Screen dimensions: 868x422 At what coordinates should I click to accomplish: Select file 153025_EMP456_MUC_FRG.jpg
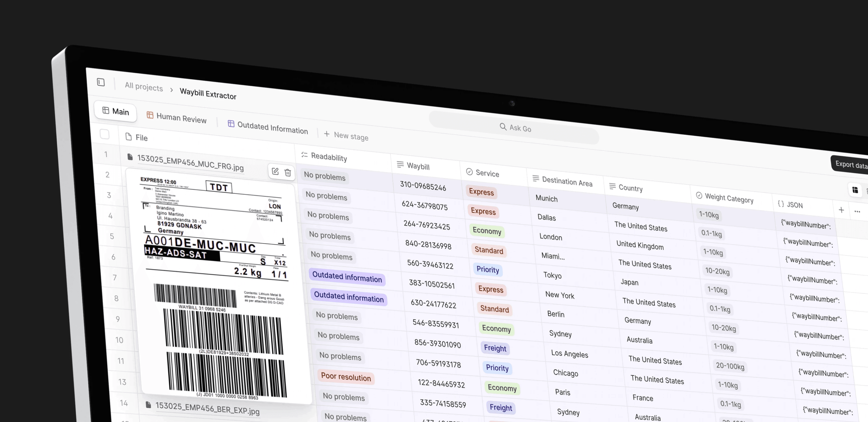coord(190,163)
